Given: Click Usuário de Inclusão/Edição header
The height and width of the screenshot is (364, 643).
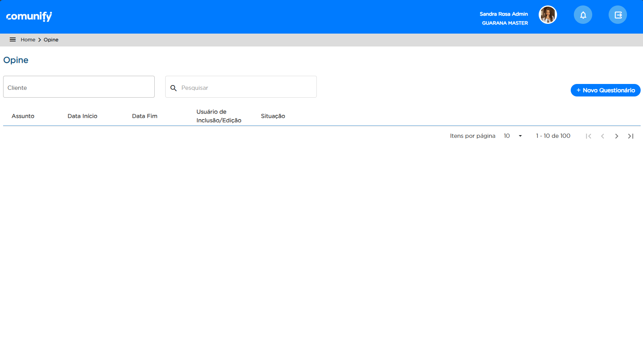Looking at the screenshot, I should [x=219, y=116].
